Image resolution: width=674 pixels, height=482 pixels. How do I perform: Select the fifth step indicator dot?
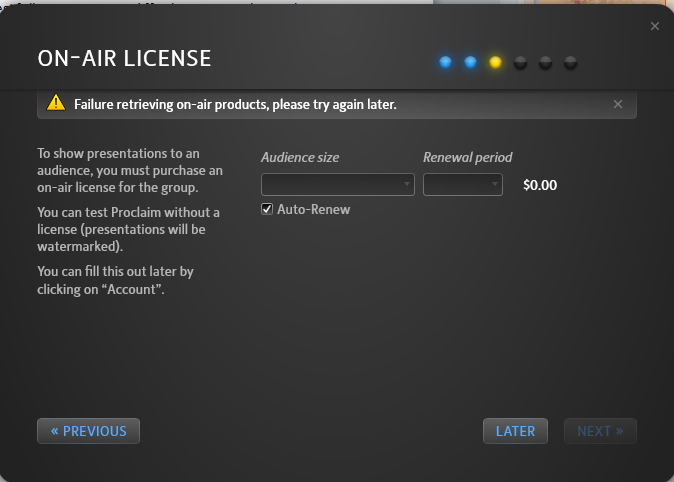click(x=545, y=63)
